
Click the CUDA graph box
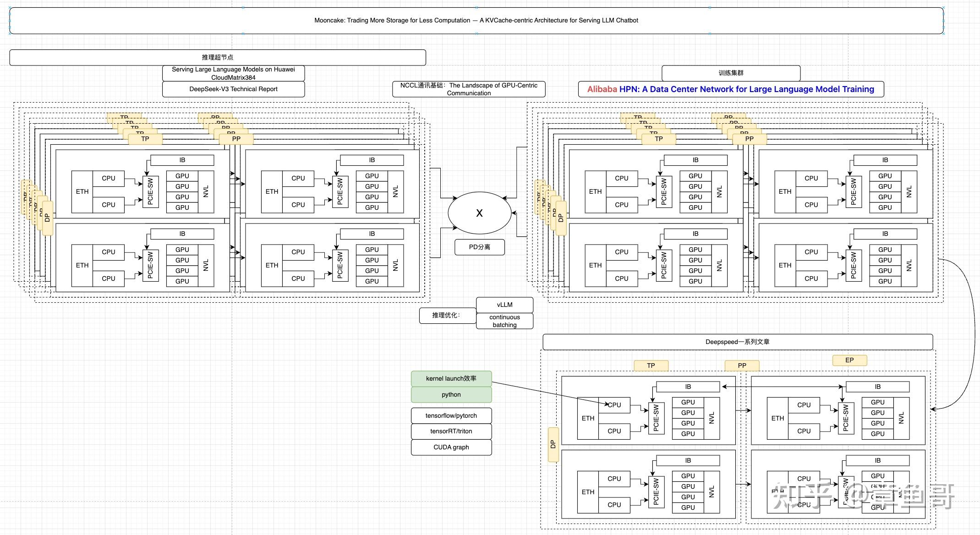[451, 447]
